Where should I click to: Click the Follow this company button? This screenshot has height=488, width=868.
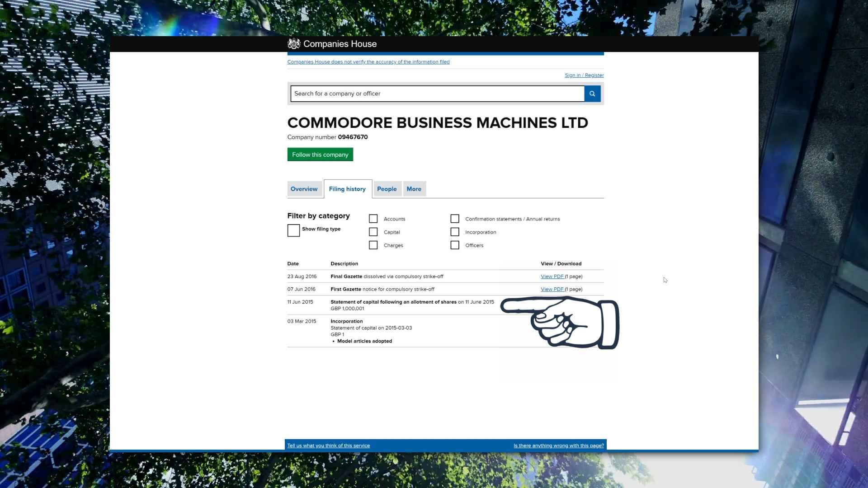tap(320, 155)
